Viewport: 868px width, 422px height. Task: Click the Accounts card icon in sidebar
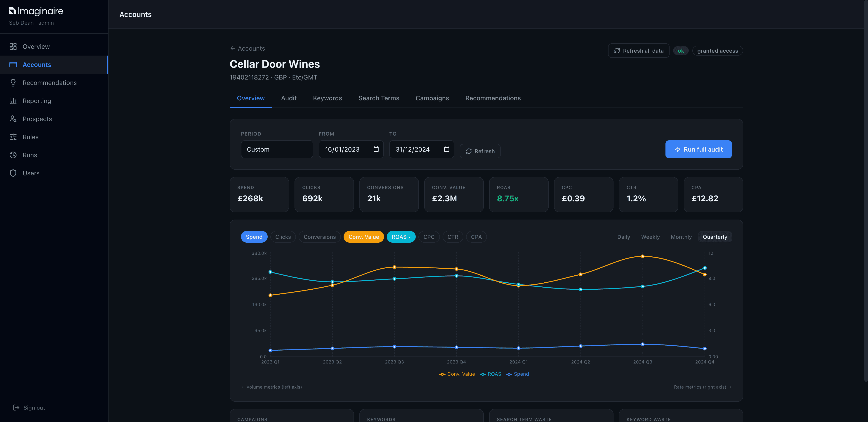(x=13, y=65)
